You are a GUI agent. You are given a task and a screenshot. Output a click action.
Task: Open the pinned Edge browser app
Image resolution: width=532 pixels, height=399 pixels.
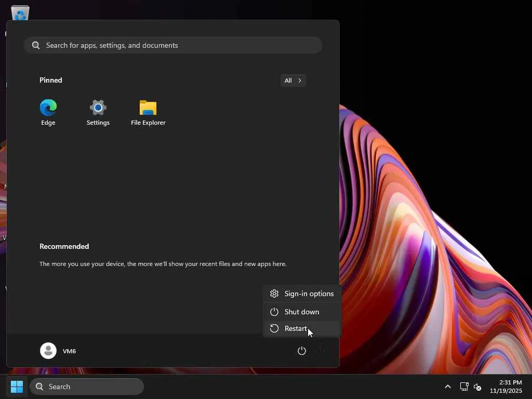click(48, 113)
